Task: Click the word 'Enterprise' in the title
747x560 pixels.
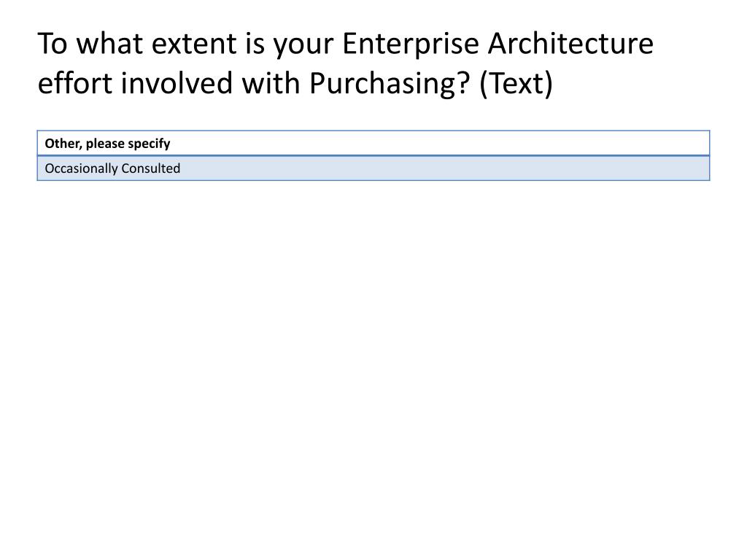Action: [x=410, y=44]
